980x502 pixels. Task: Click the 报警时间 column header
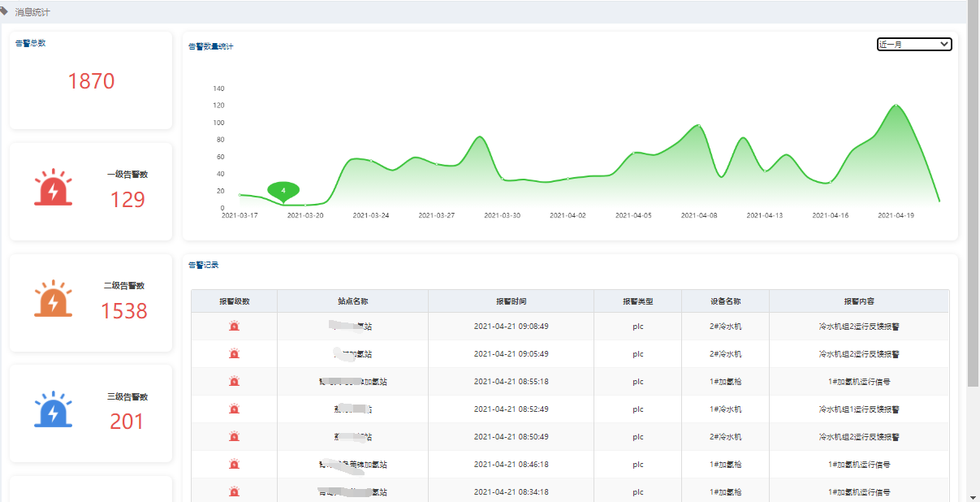pyautogui.click(x=511, y=301)
